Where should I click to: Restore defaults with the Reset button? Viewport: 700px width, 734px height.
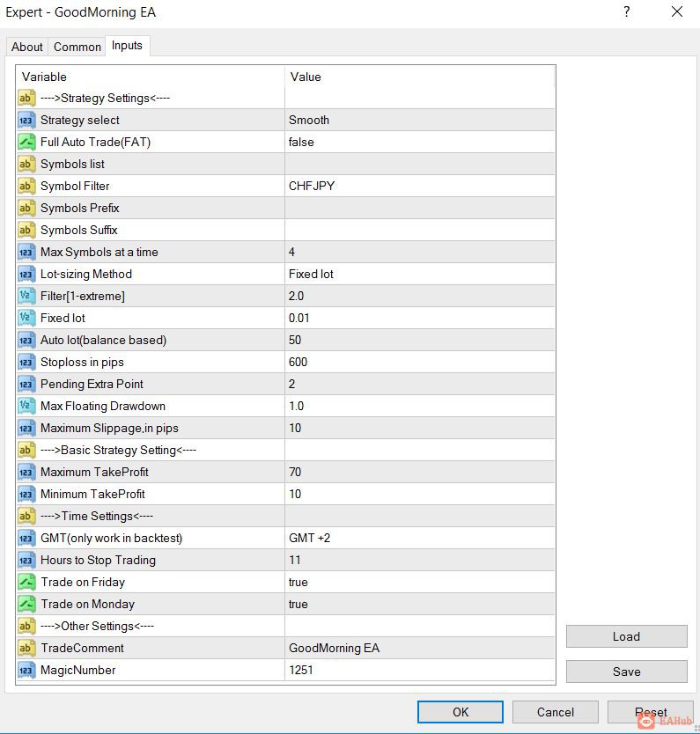pyautogui.click(x=651, y=712)
